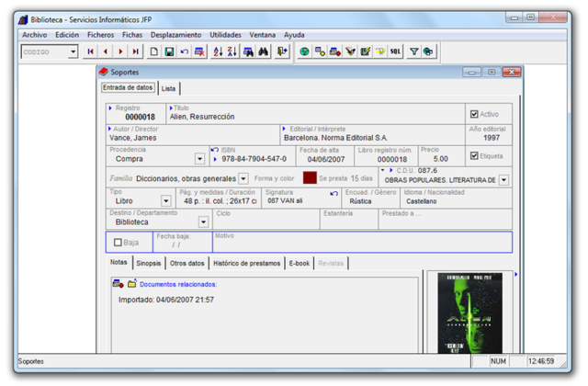Save record with floppy disk icon

coord(169,51)
